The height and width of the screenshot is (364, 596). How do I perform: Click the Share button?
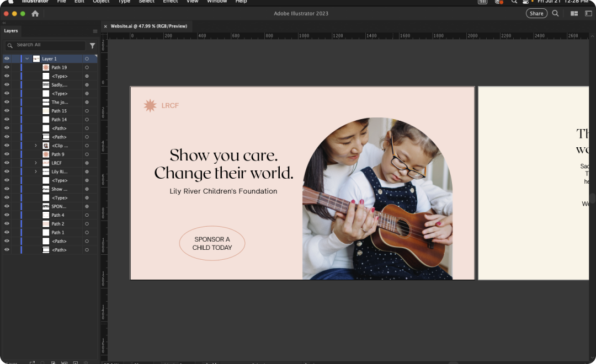536,13
